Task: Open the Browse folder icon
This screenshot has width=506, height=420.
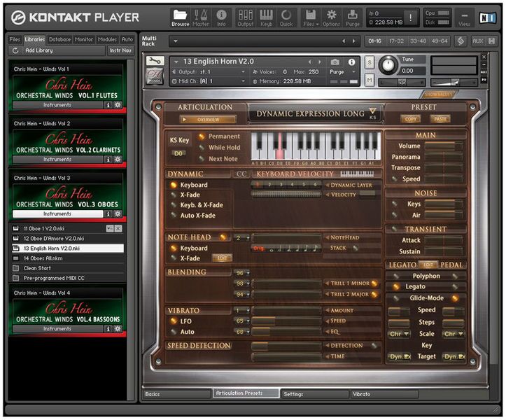Action: [x=180, y=17]
